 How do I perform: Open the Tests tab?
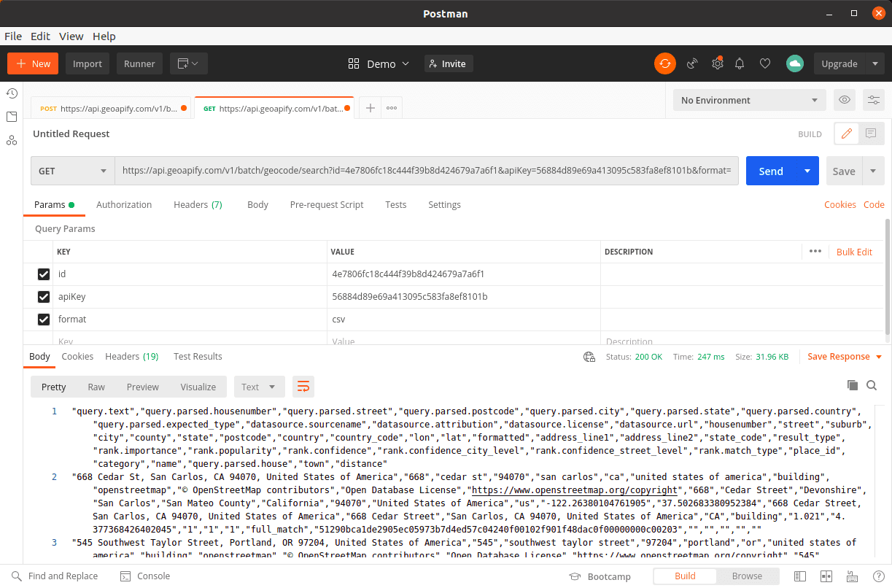tap(396, 205)
